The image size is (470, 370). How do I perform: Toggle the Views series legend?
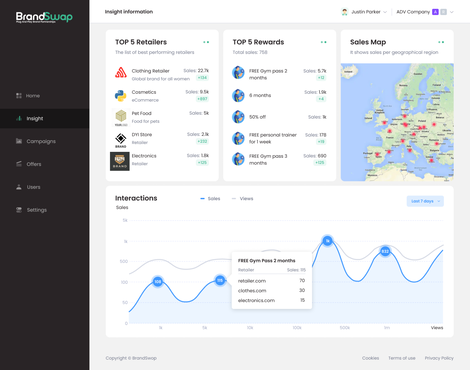[242, 199]
